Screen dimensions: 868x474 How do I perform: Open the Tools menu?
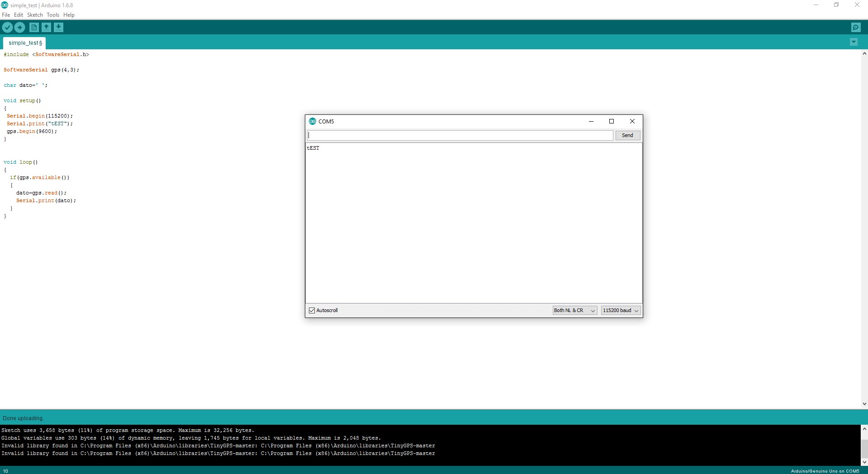tap(53, 15)
